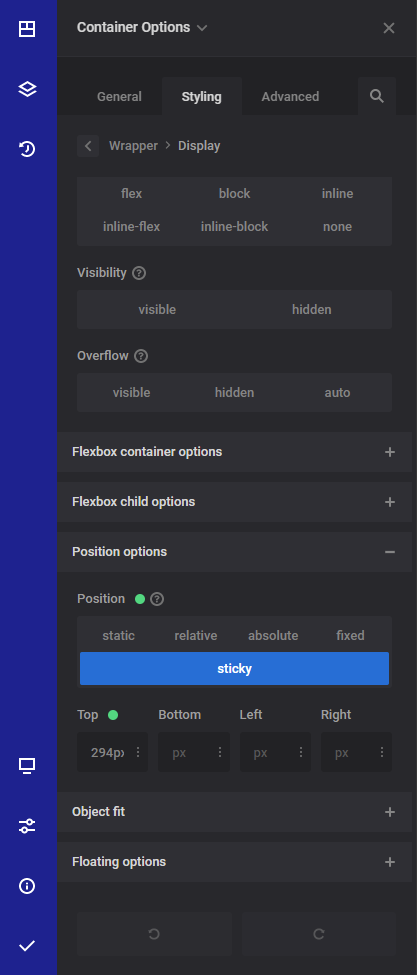417x975 pixels.
Task: Open the layout library icon in sidebar
Action: (27, 29)
